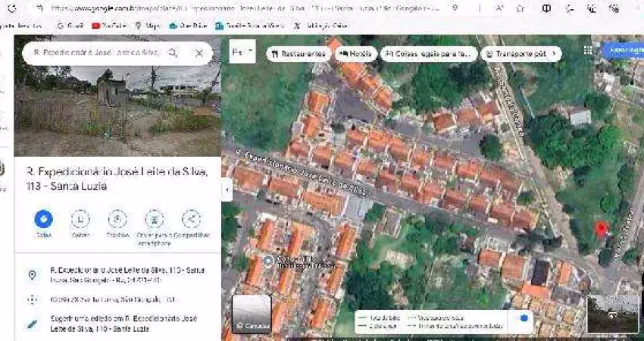Click the Compartilhar share icon

(191, 220)
